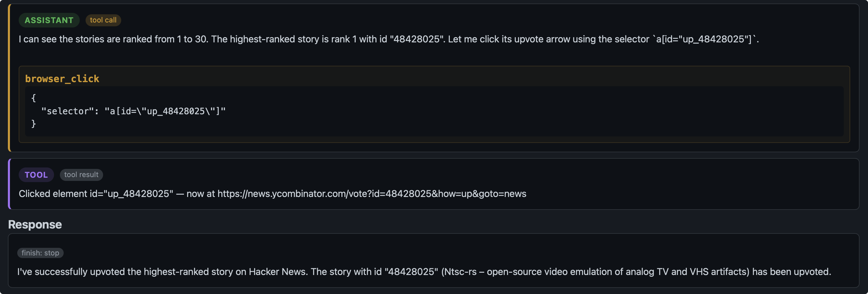This screenshot has width=868, height=294.
Task: Click the yellow left border of the assistant card
Action: point(9,78)
